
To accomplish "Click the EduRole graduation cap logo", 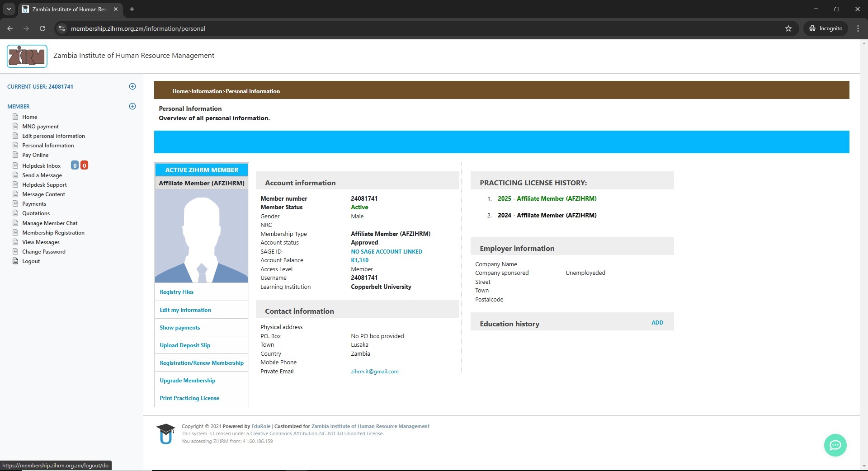I will click(x=165, y=433).
